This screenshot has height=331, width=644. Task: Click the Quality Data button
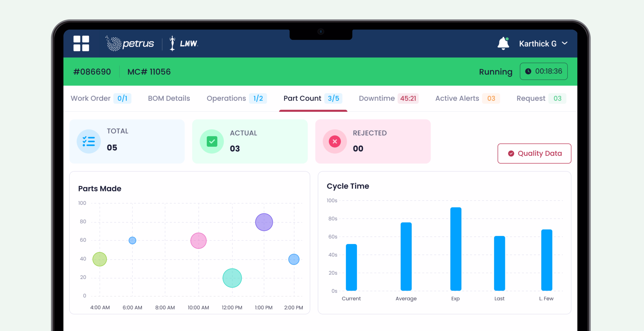click(534, 153)
